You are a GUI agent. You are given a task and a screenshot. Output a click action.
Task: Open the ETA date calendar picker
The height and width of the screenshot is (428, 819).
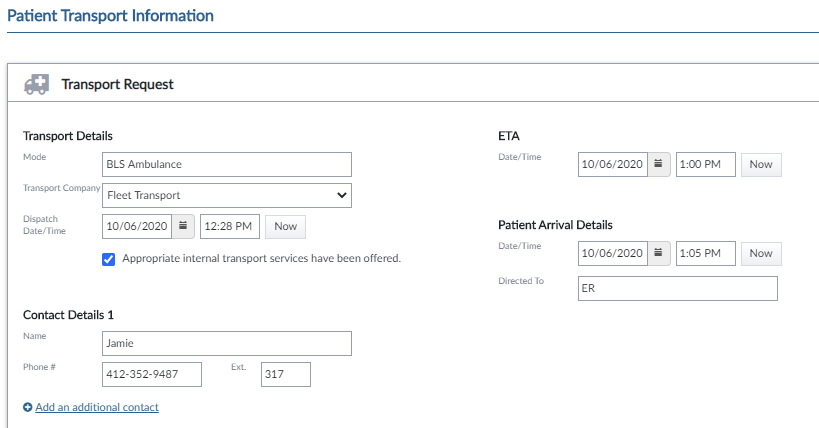click(659, 164)
